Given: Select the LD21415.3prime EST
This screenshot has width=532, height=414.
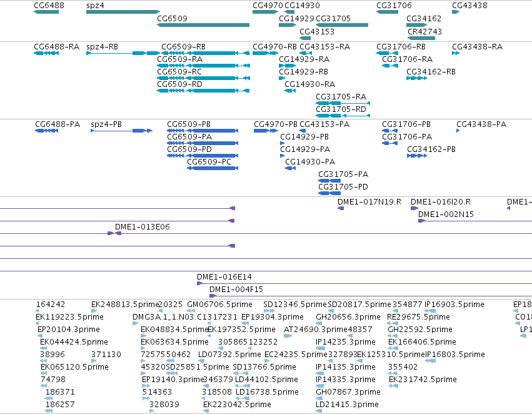Looking at the screenshot, I should tap(319, 411).
